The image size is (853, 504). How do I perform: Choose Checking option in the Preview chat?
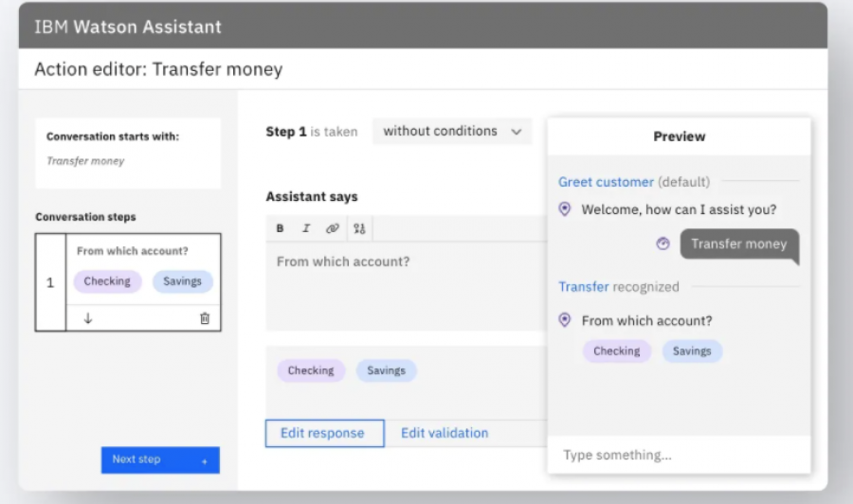616,351
